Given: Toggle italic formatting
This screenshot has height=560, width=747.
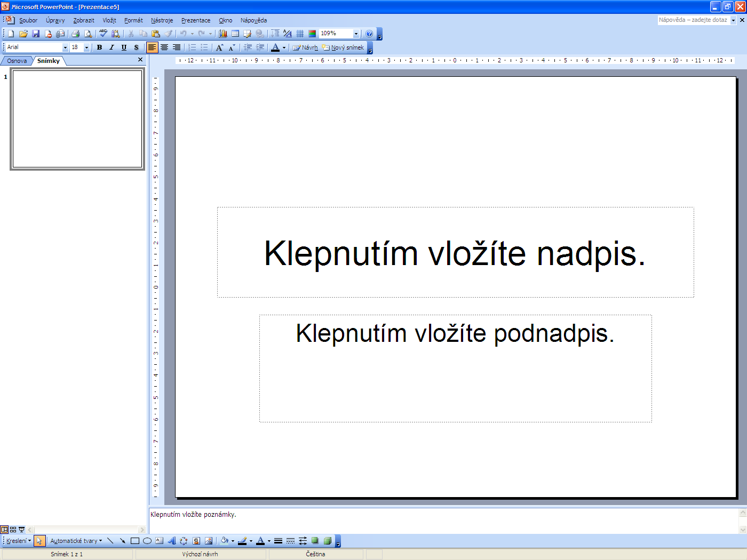Looking at the screenshot, I should 112,47.
